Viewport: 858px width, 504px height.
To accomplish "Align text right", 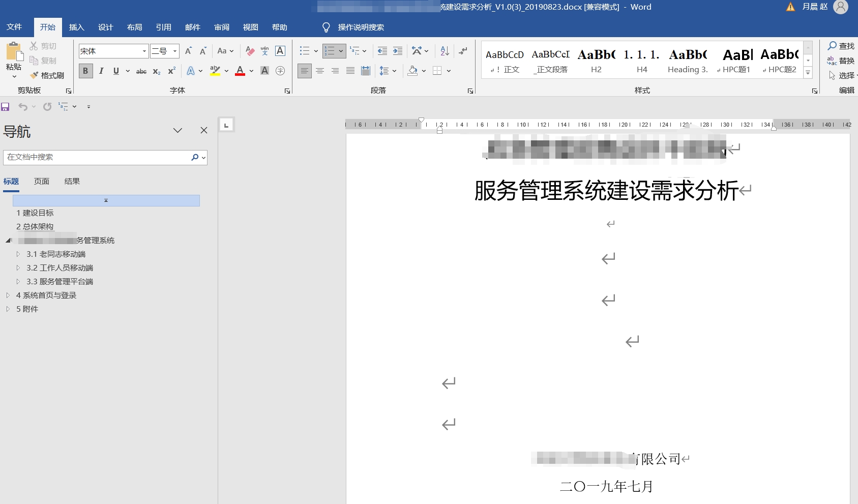I will (335, 71).
